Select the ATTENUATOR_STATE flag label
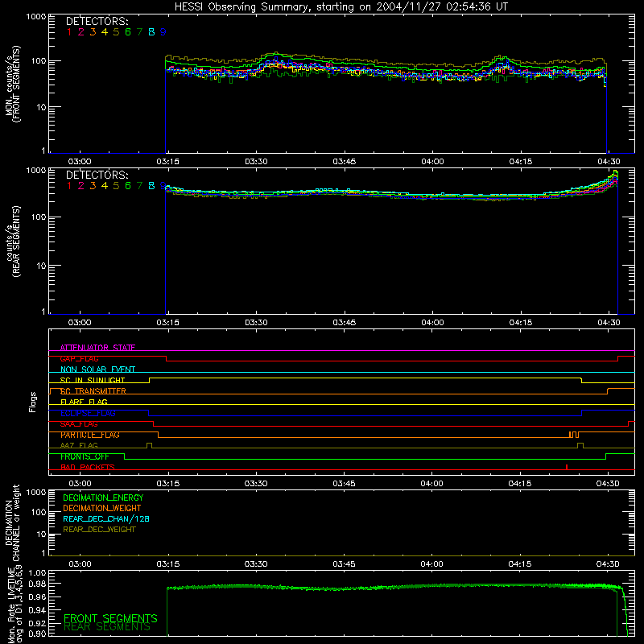The height and width of the screenshot is (644, 644). tap(97, 348)
